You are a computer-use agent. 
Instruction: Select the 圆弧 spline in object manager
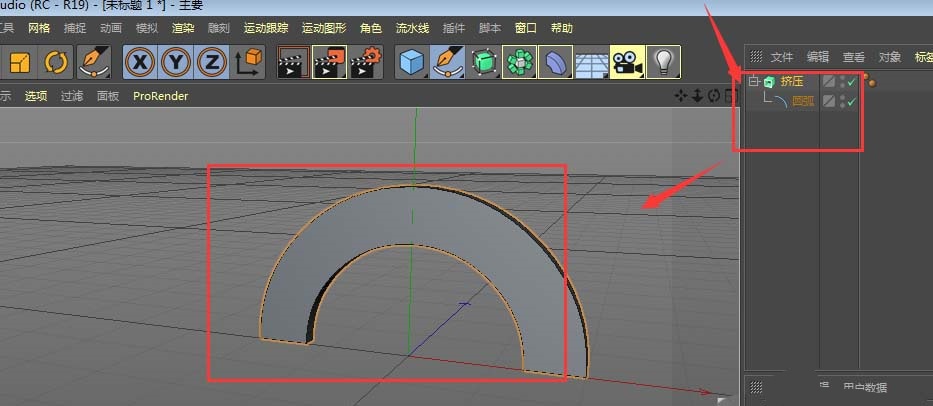click(x=802, y=101)
